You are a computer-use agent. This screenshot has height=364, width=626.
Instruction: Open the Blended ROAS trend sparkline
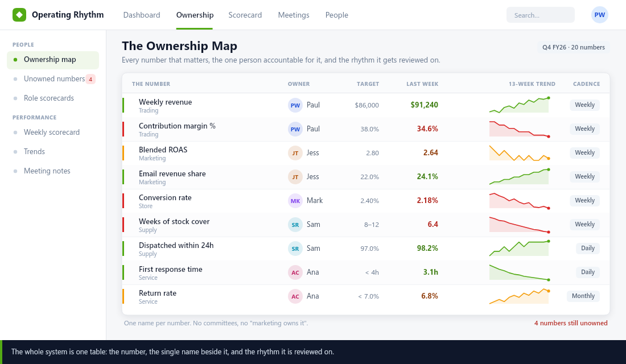pos(520,153)
